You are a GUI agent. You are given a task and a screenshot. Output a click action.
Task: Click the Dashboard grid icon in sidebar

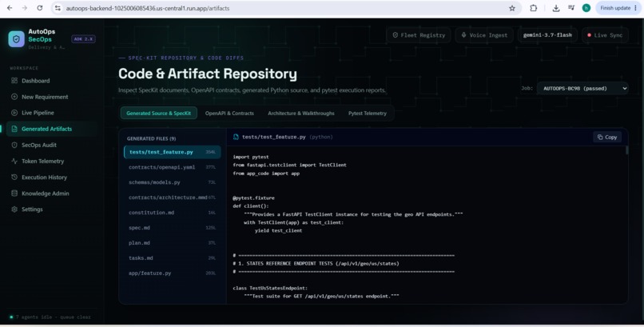pyautogui.click(x=14, y=81)
